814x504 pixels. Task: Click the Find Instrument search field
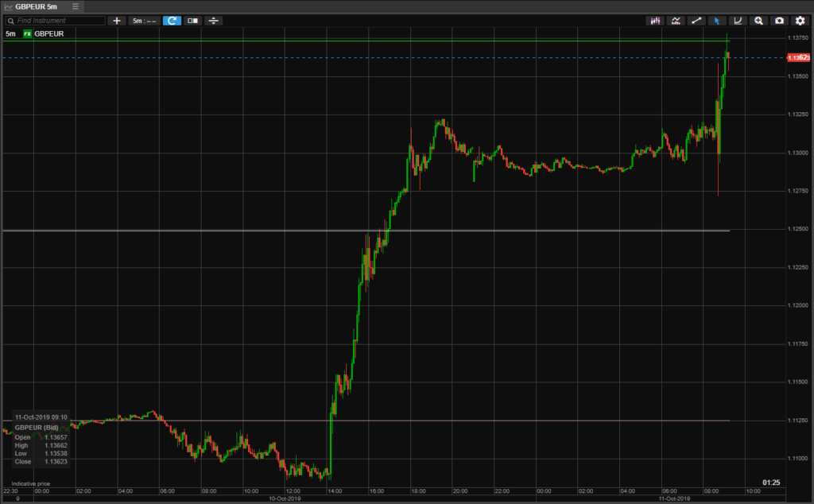(x=56, y=21)
